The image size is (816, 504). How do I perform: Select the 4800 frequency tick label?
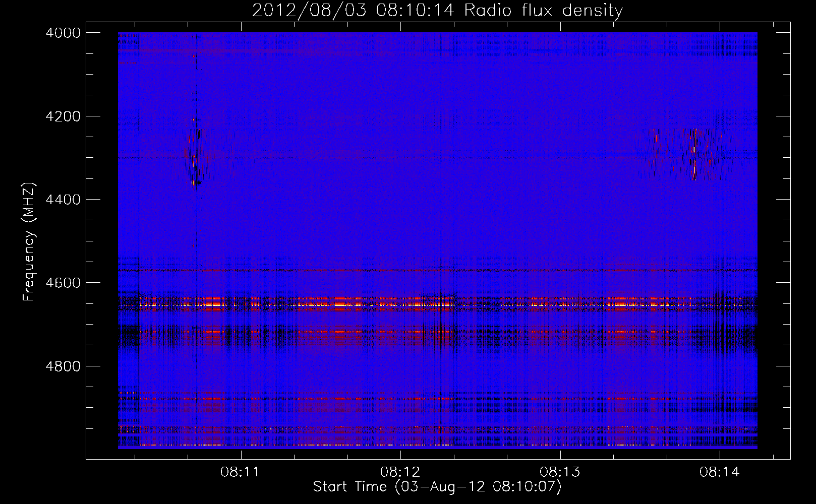coord(63,366)
